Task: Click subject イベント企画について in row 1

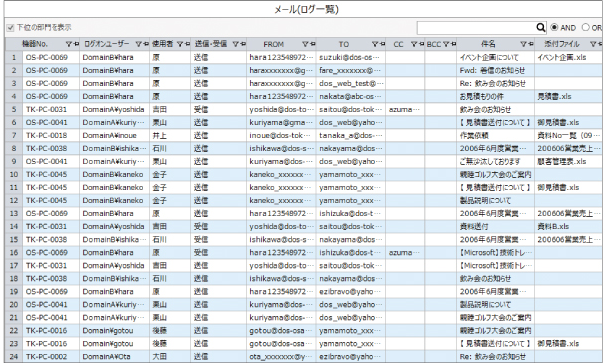Action: pos(489,57)
